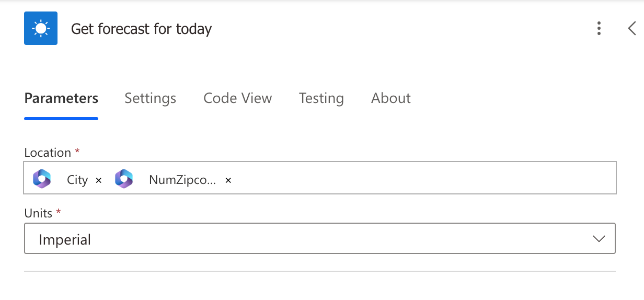Click the MSN Weather sun icon
Image resolution: width=644 pixels, height=300 pixels.
coord(41,28)
